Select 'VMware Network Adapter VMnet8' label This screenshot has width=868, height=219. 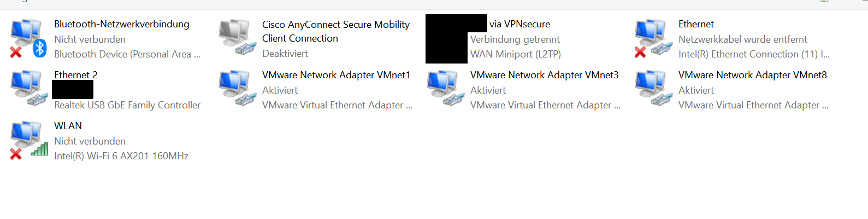click(752, 75)
